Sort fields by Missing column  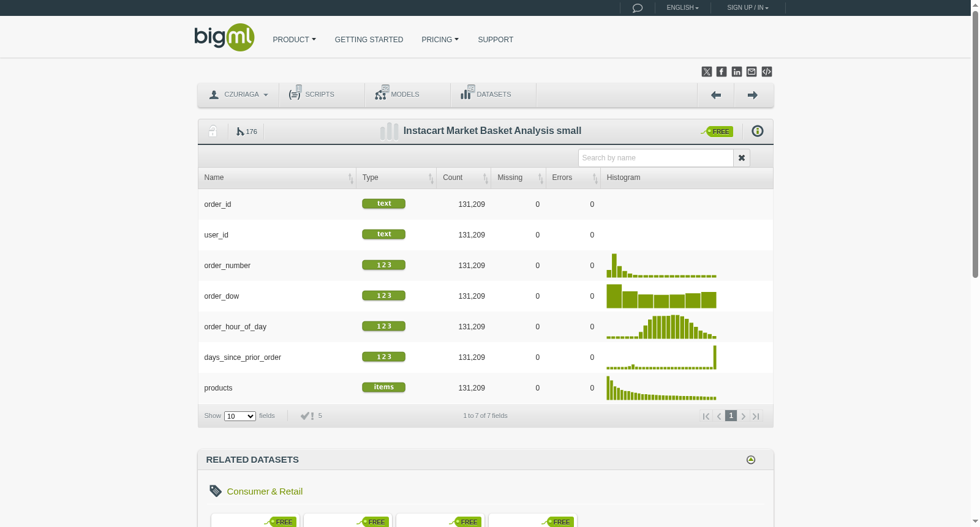coord(519,178)
